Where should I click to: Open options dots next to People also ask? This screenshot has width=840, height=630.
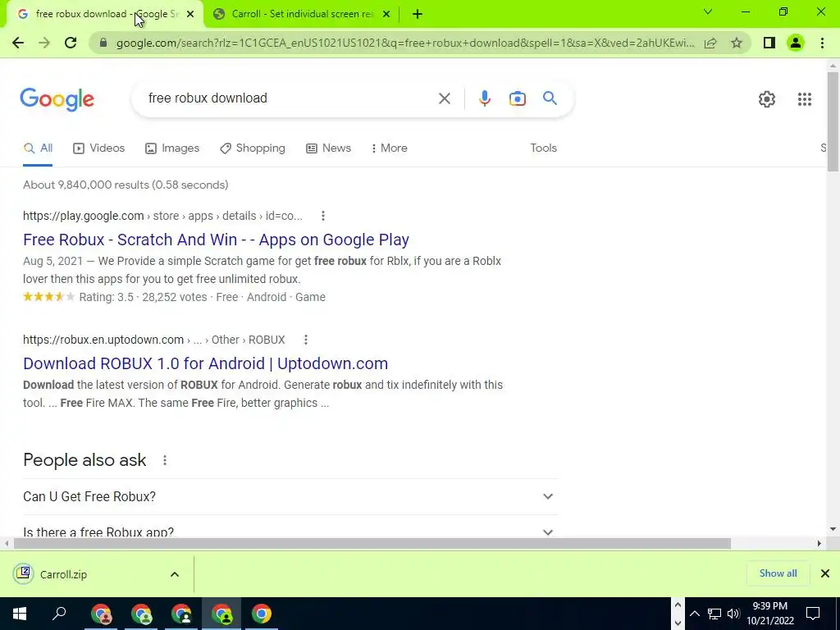(164, 460)
